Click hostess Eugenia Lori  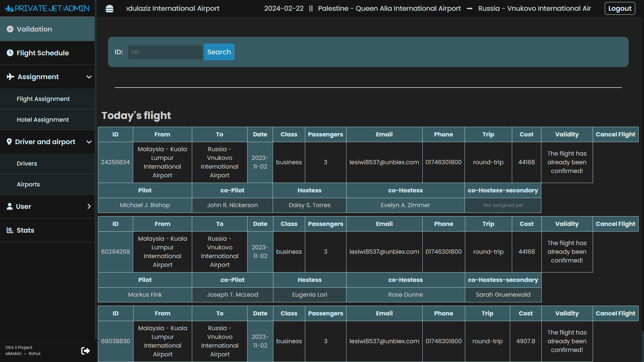(x=310, y=295)
